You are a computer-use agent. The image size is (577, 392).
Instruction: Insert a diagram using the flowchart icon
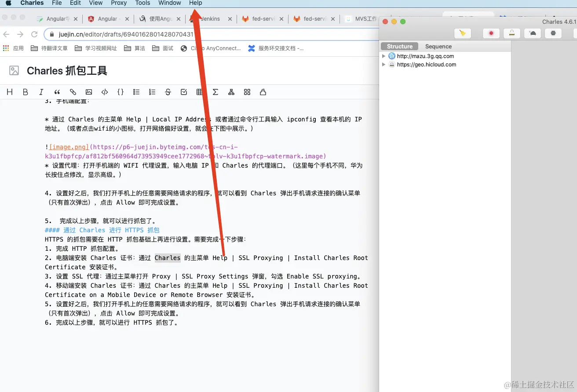coord(231,92)
